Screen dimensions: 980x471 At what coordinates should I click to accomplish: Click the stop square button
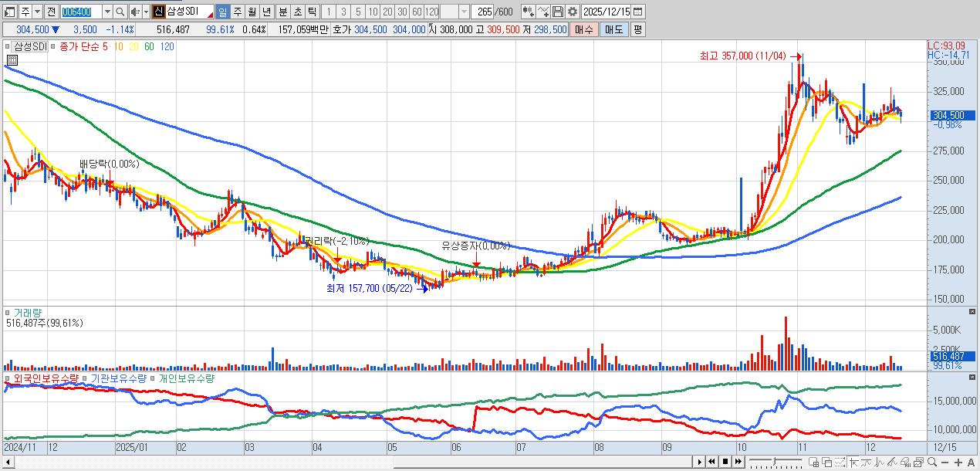pyautogui.click(x=725, y=462)
